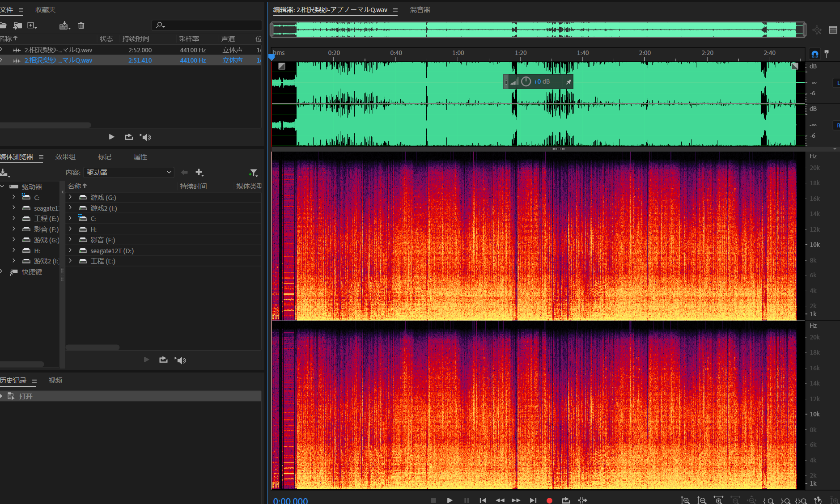Switch to 属性 tab
The height and width of the screenshot is (504, 840).
(140, 157)
